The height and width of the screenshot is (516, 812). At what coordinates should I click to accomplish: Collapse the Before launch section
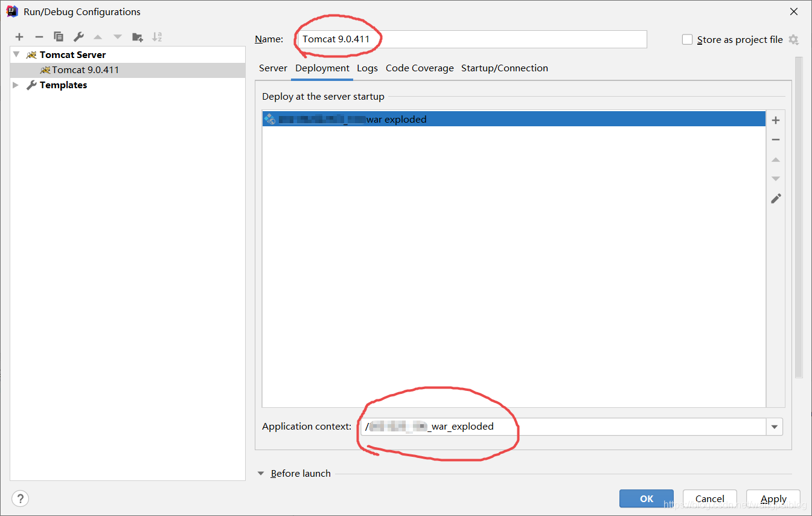click(x=261, y=474)
